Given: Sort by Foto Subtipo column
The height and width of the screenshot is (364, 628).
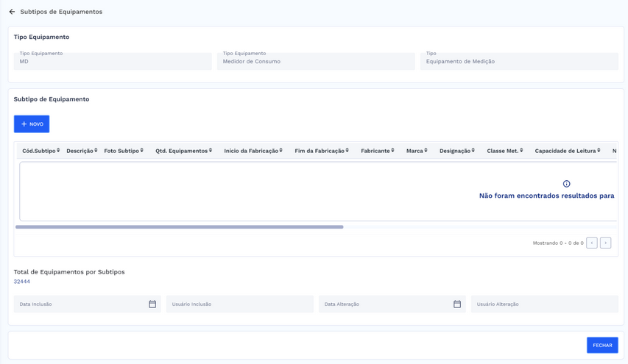Looking at the screenshot, I should pyautogui.click(x=124, y=151).
